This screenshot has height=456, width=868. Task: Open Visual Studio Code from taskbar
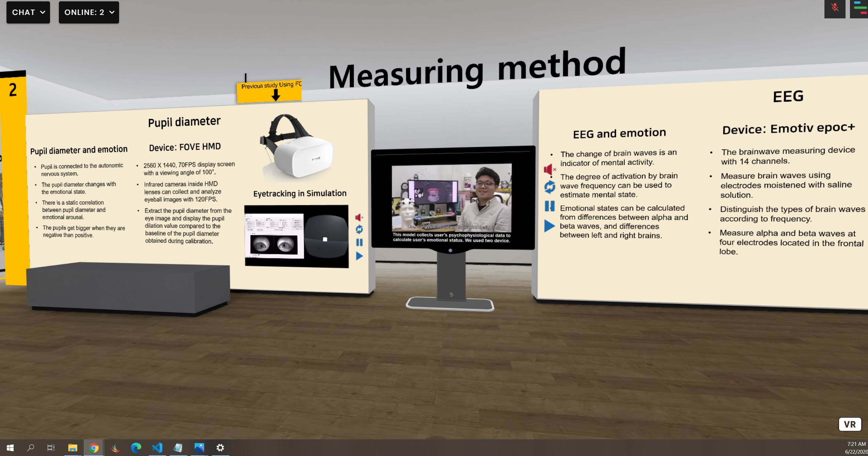pyautogui.click(x=157, y=448)
